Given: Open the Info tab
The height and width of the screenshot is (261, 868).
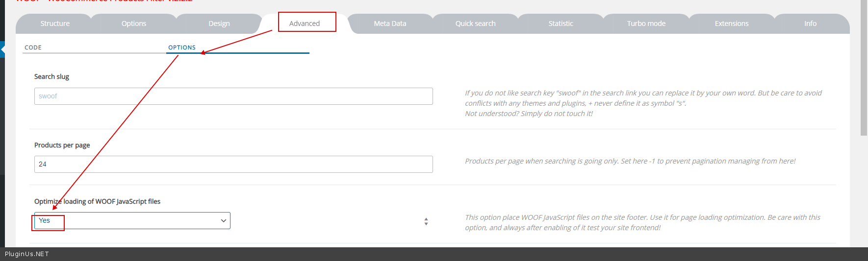Looking at the screenshot, I should [x=810, y=24].
